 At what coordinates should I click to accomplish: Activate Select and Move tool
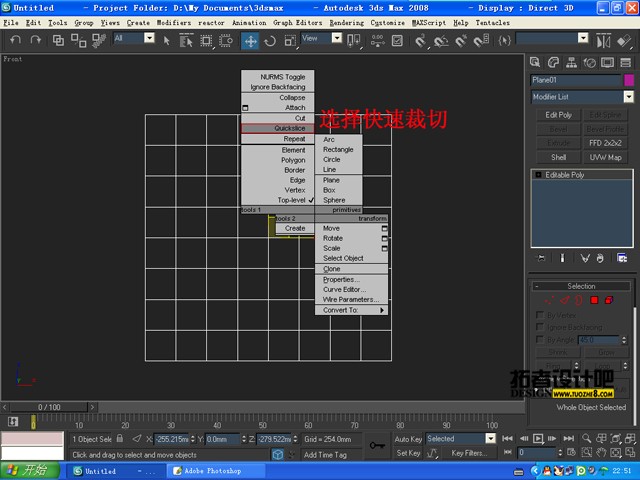(250, 41)
